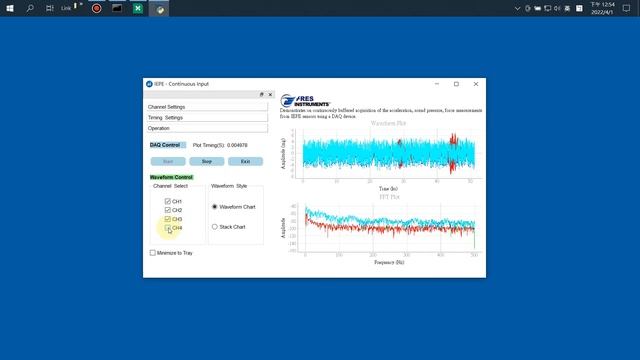Viewport: 640px width, 360px height.
Task: Open the notification center icon
Action: point(626,8)
